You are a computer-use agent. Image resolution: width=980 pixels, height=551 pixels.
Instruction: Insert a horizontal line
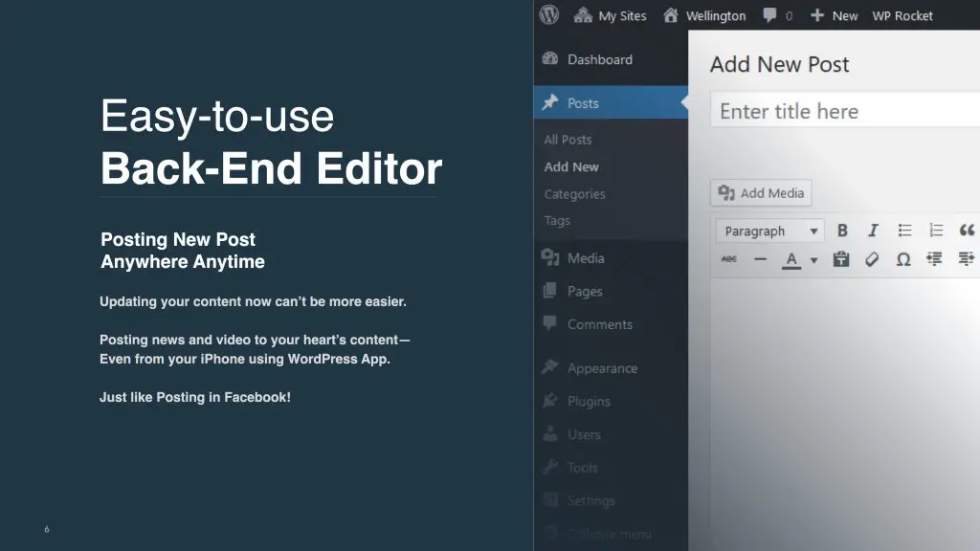tap(760, 259)
